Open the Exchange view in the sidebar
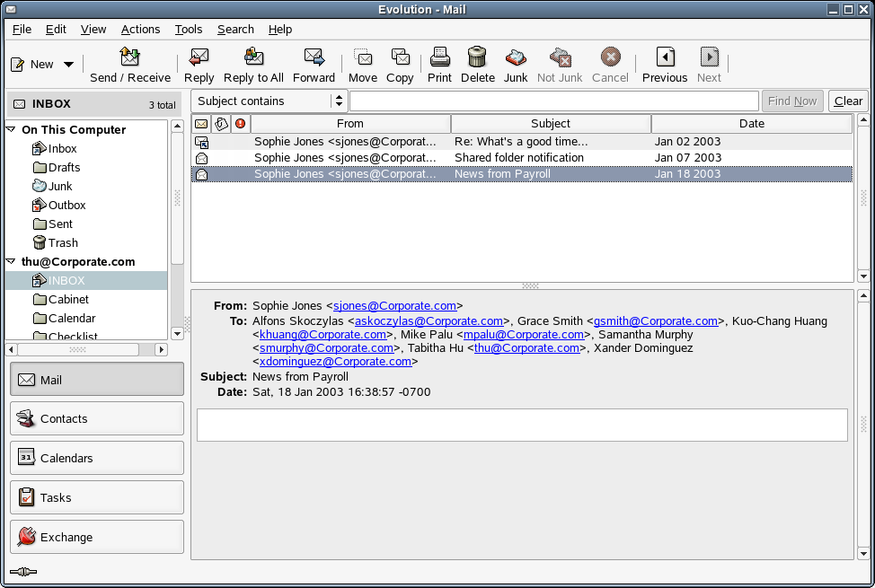The width and height of the screenshot is (875, 588). click(96, 536)
